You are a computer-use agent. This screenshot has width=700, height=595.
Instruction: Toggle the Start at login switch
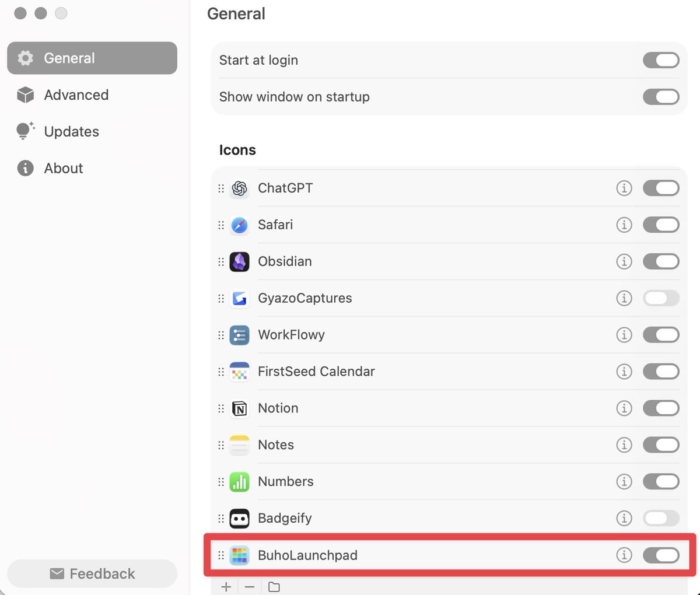(x=660, y=60)
